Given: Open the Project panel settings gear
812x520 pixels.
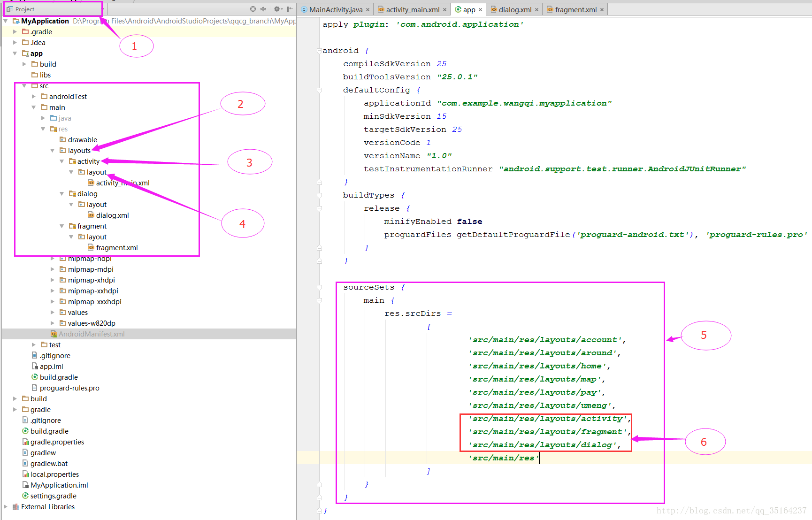Looking at the screenshot, I should 277,9.
